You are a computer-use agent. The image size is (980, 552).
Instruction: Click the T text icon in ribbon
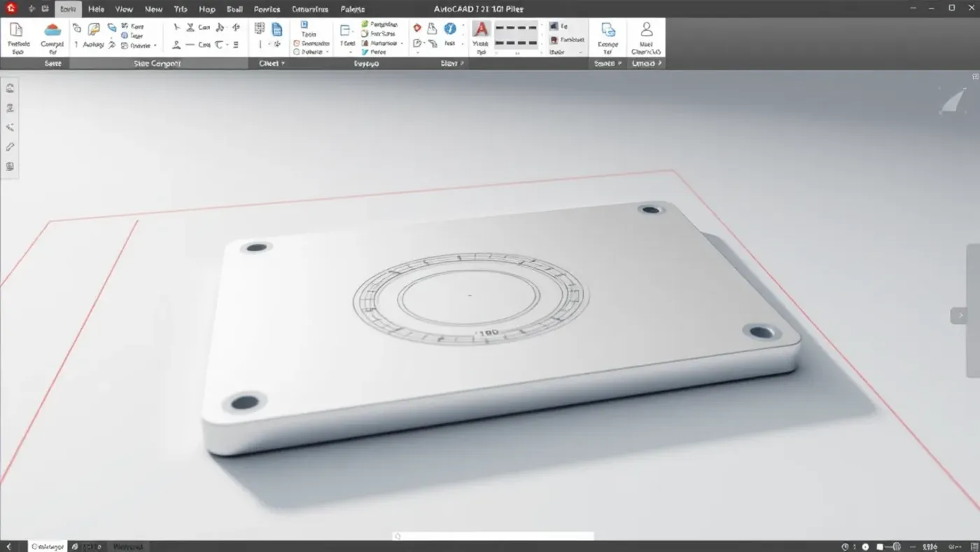point(220,45)
